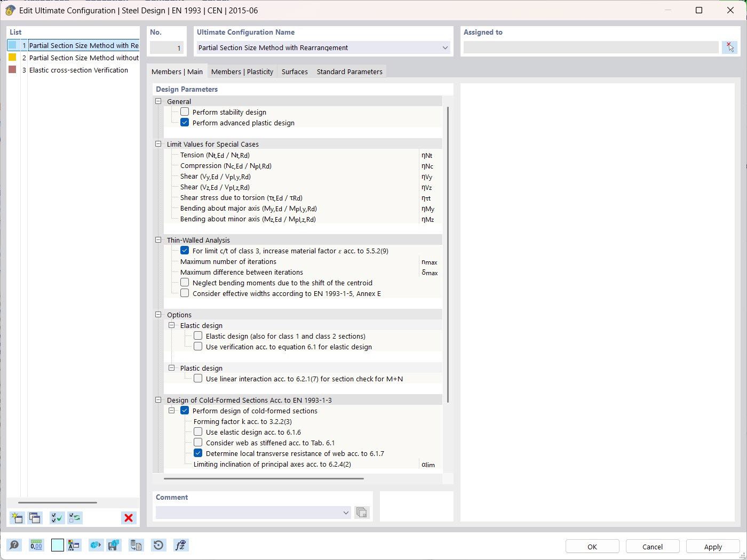Screen dimensions: 747x560
Task: Create a new ultimate configuration
Action: pos(17,518)
